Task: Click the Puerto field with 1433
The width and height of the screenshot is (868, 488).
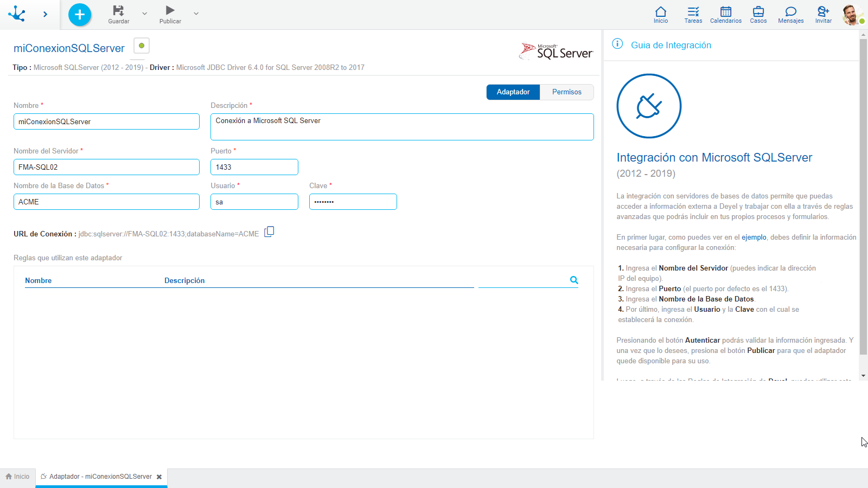Action: tap(254, 167)
